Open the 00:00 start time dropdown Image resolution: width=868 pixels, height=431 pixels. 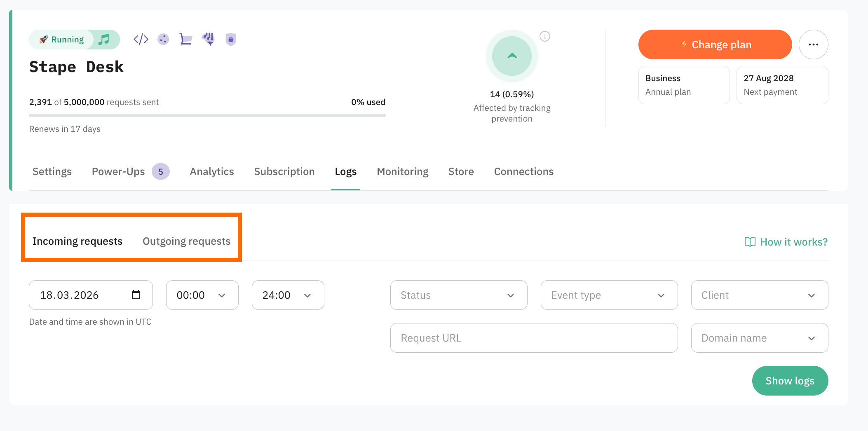202,295
